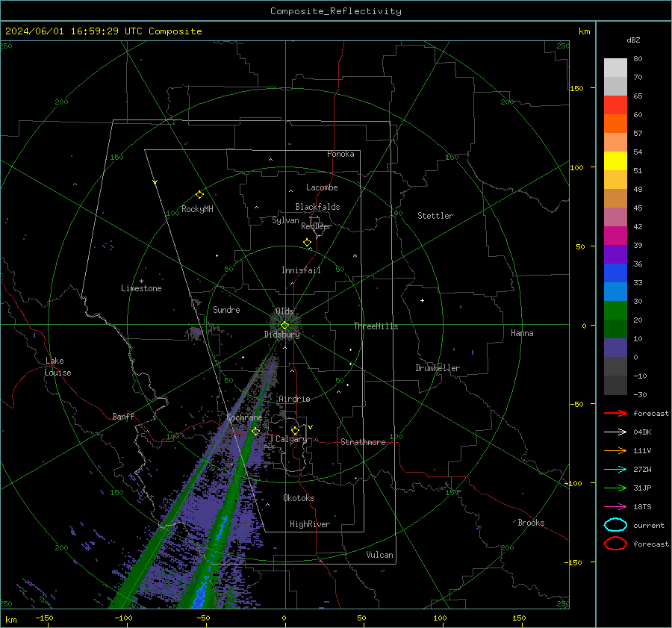Click the Strathmore town label
This screenshot has height=628, width=672.
tap(363, 442)
